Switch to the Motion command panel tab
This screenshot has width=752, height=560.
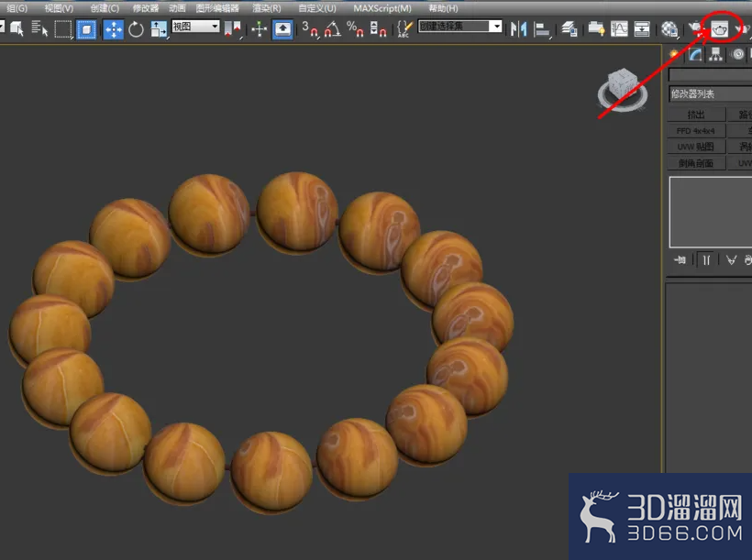click(737, 54)
